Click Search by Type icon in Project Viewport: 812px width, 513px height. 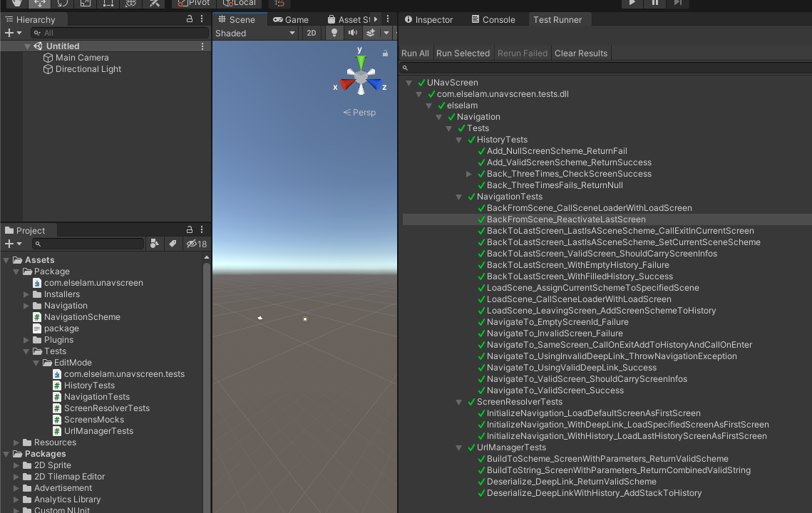tap(154, 244)
